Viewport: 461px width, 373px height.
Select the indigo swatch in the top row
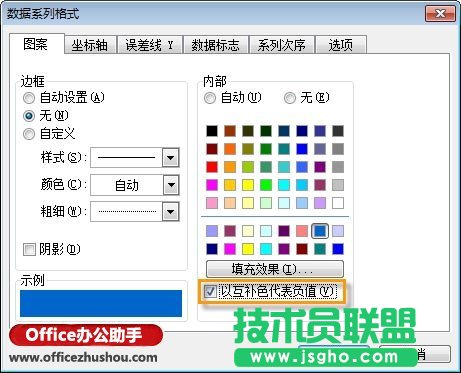click(x=320, y=131)
